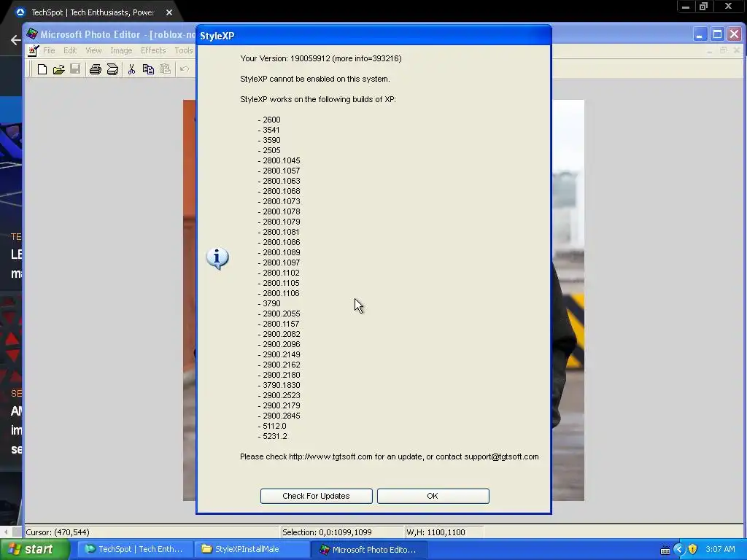This screenshot has height=560, width=747.
Task: Click the build entry '3790.1830'
Action: 281,385
